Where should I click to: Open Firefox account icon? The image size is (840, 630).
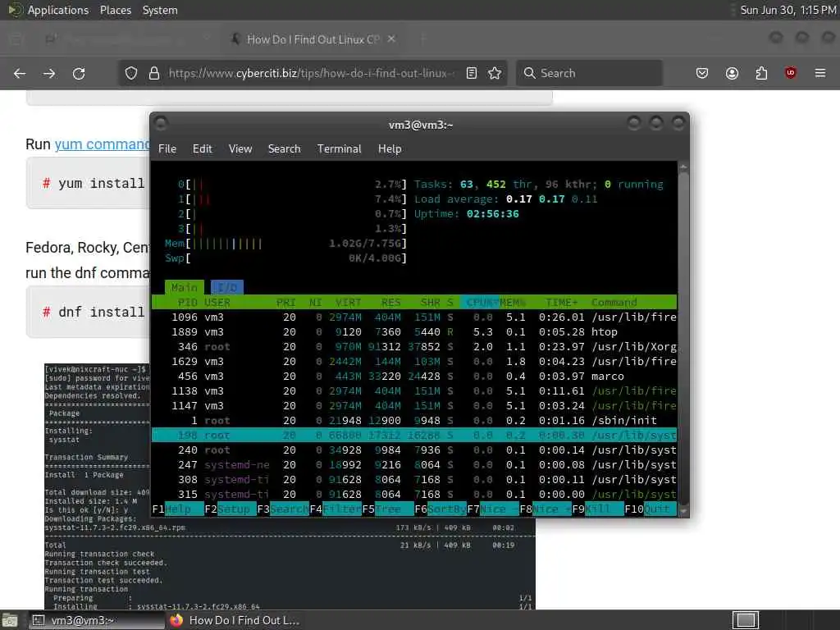pyautogui.click(x=732, y=73)
